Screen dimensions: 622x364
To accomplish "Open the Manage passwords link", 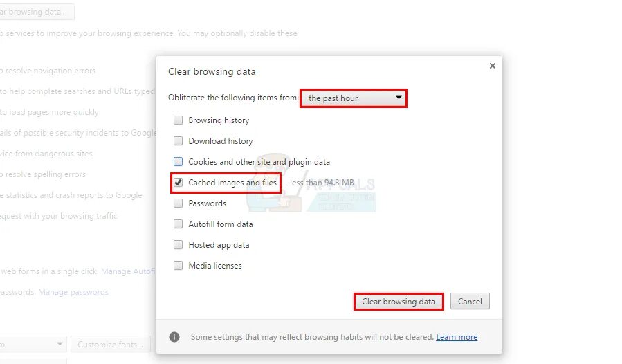I will [73, 292].
